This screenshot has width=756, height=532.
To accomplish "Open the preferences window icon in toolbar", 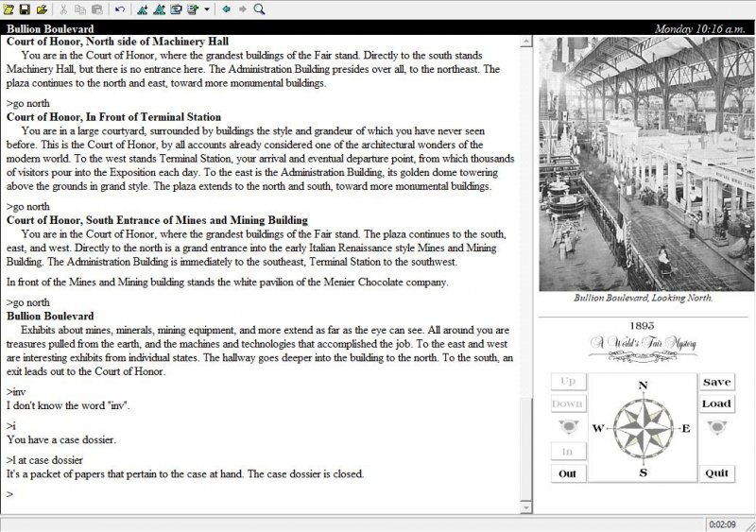I will pos(176,9).
